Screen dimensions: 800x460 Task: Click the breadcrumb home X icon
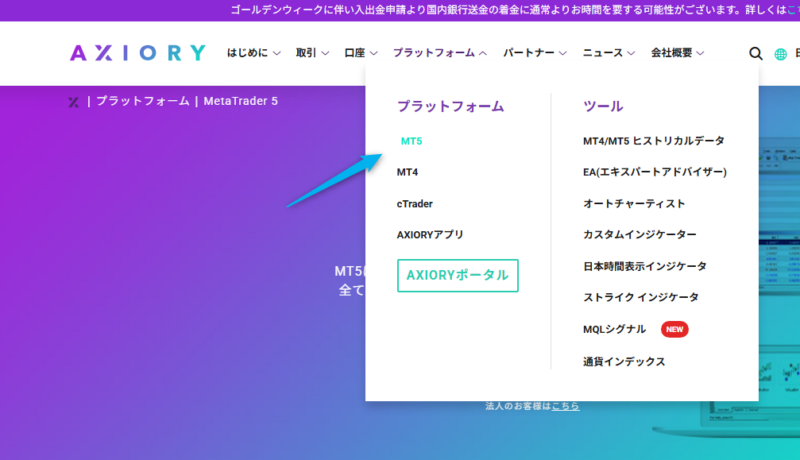(73, 102)
